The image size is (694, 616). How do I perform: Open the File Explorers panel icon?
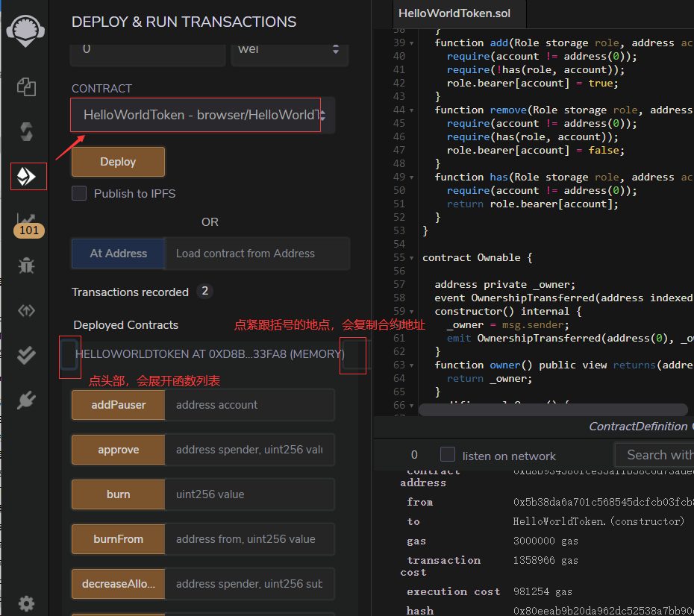(x=26, y=87)
